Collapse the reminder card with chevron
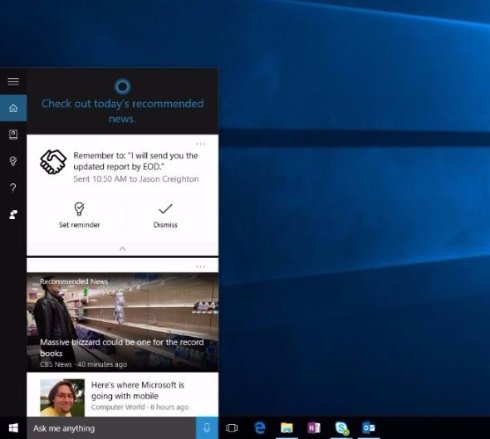 [122, 249]
